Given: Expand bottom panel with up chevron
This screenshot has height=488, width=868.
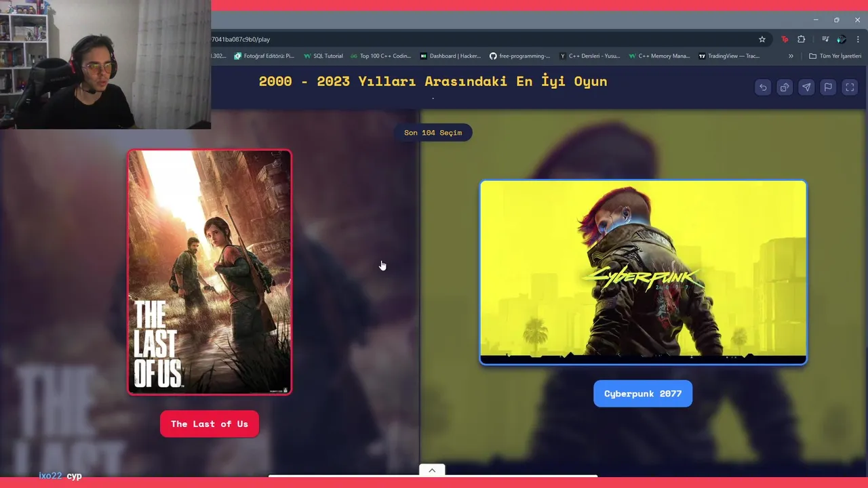Looking at the screenshot, I should (x=432, y=470).
